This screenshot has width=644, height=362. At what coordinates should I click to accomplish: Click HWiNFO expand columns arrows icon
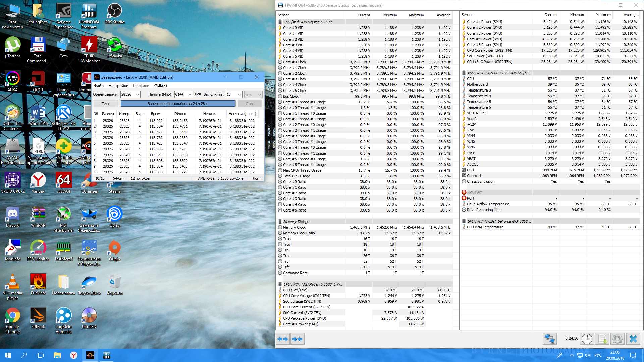pos(283,339)
